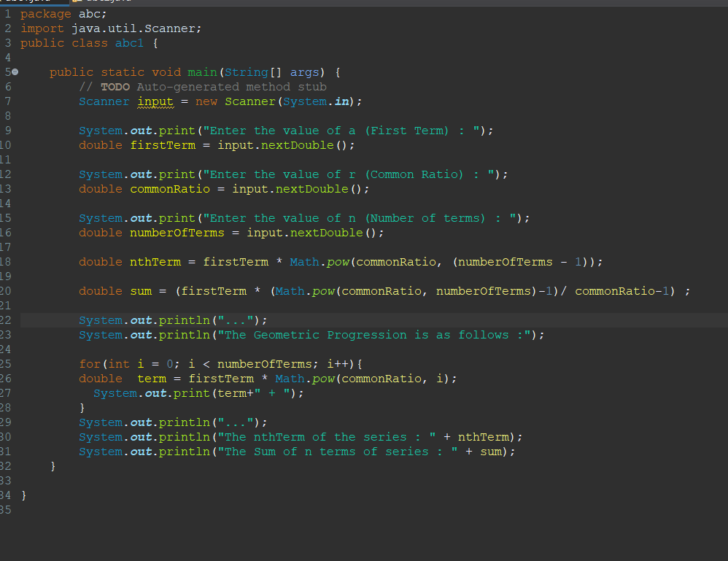Click the for loop keyword
This screenshot has width=728, height=561.
point(90,364)
